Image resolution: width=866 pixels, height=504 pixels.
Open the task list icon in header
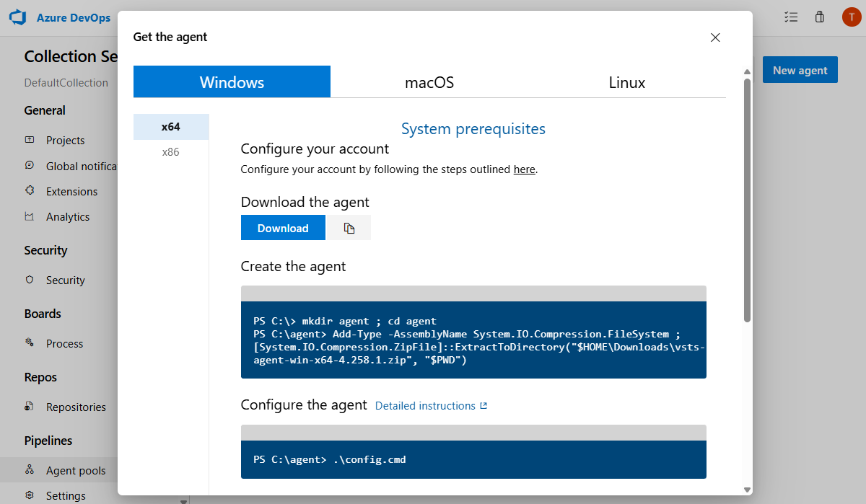click(791, 17)
